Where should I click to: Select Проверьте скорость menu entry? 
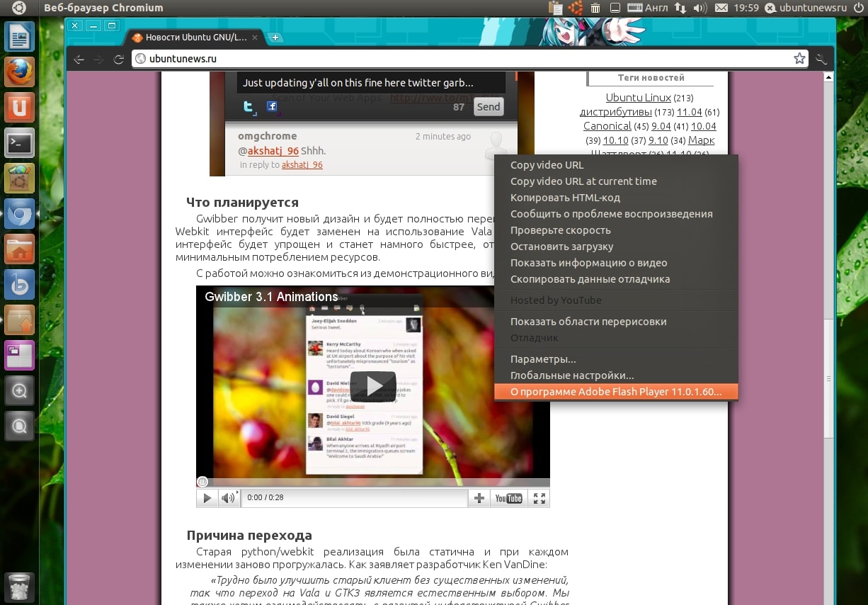[x=616, y=230]
